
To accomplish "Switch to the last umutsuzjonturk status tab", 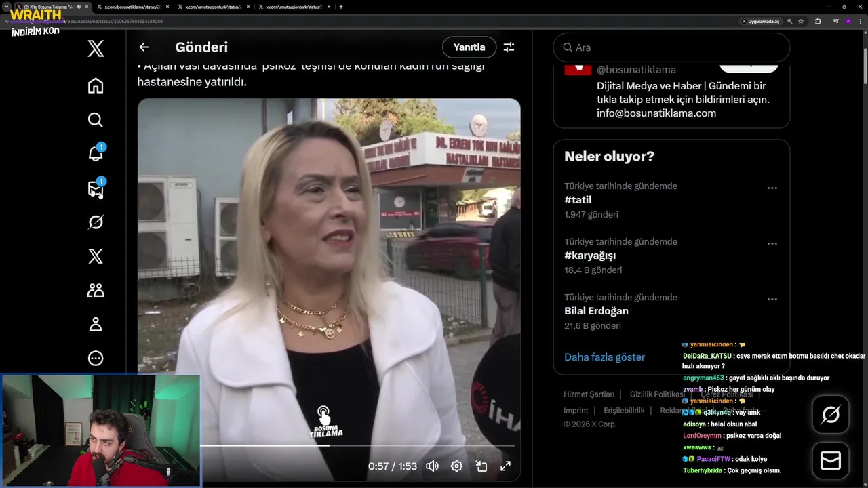I will pos(294,7).
